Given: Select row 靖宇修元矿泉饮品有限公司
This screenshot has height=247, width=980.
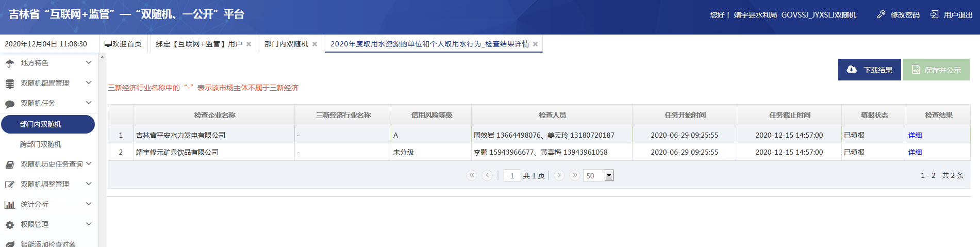Looking at the screenshot, I should click(539, 152).
